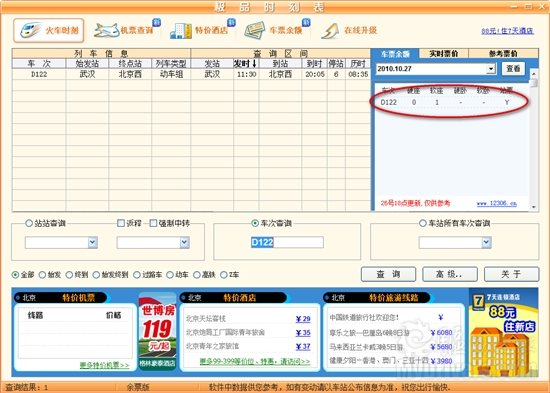The image size is (550, 393).
Task: Click the 查看 button next to date
Action: point(514,69)
